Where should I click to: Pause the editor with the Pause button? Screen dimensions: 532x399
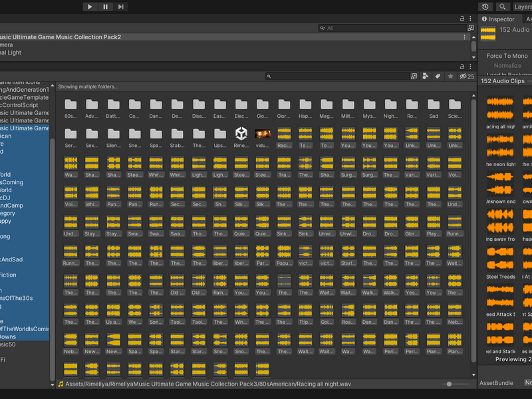pyautogui.click(x=106, y=7)
